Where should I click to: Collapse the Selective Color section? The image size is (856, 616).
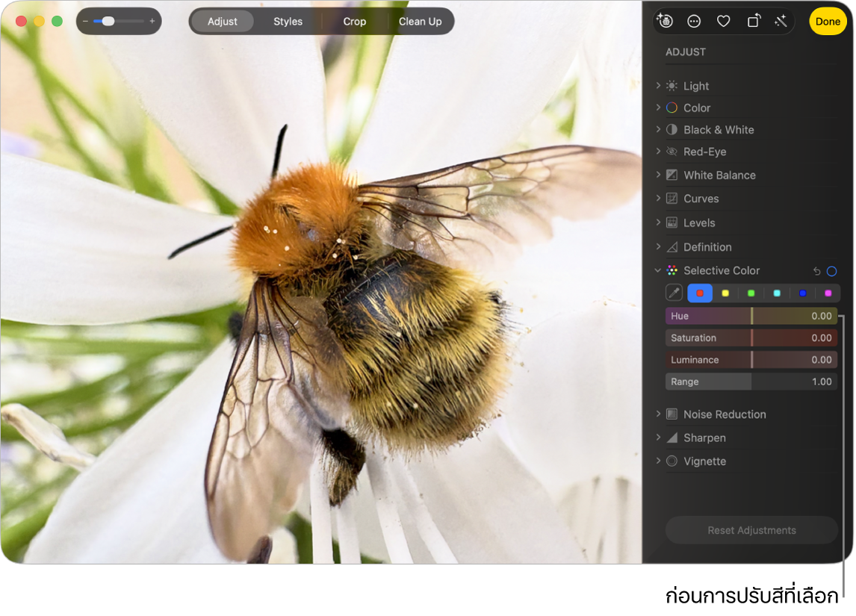(x=657, y=270)
